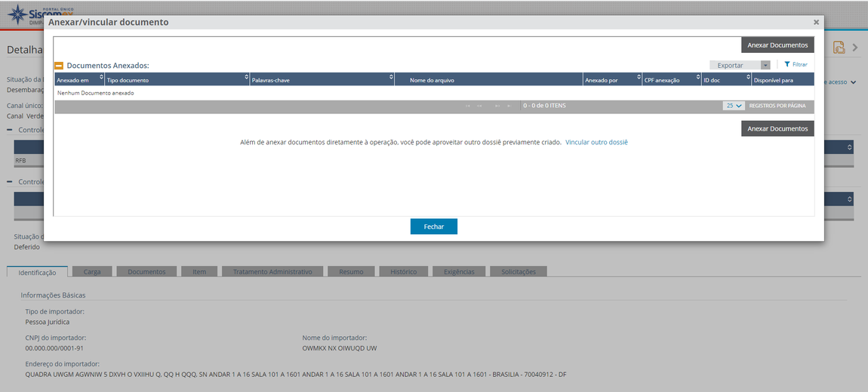The height and width of the screenshot is (392, 868).
Task: Go to first page of results
Action: pyautogui.click(x=468, y=106)
